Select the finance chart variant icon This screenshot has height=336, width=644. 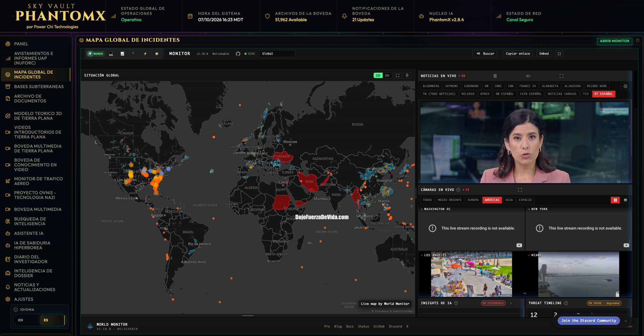click(122, 54)
